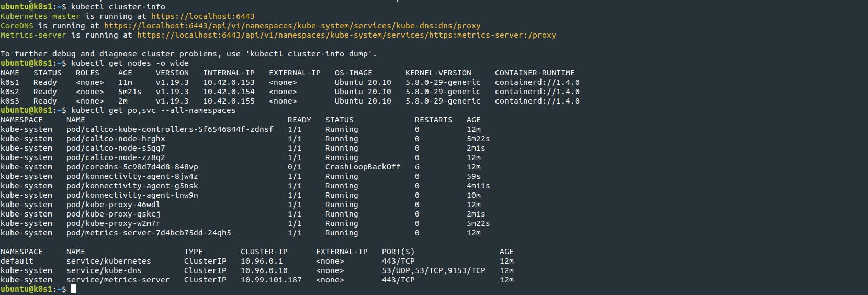Screen dimensions: 868x295
Task: Select cluster IP 10.96.0.10
Action: 264,270
